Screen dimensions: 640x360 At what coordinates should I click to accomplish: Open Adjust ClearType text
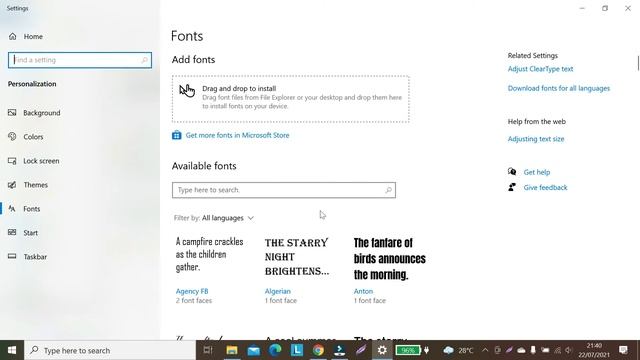[540, 69]
